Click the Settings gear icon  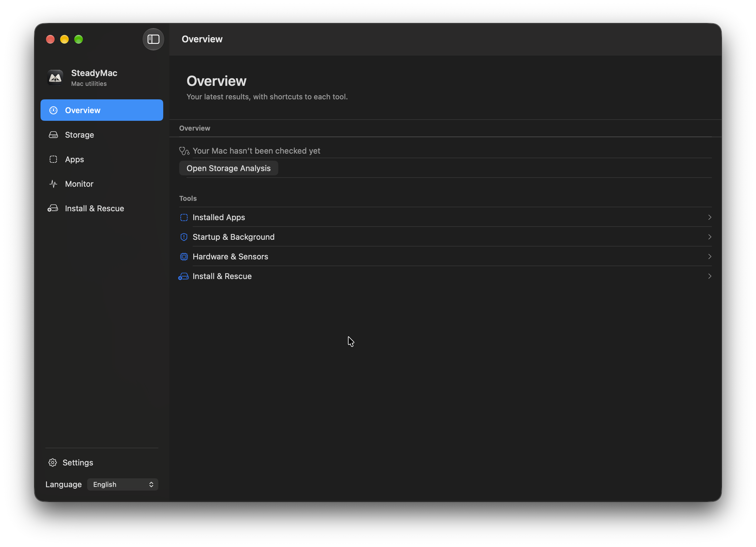(53, 462)
